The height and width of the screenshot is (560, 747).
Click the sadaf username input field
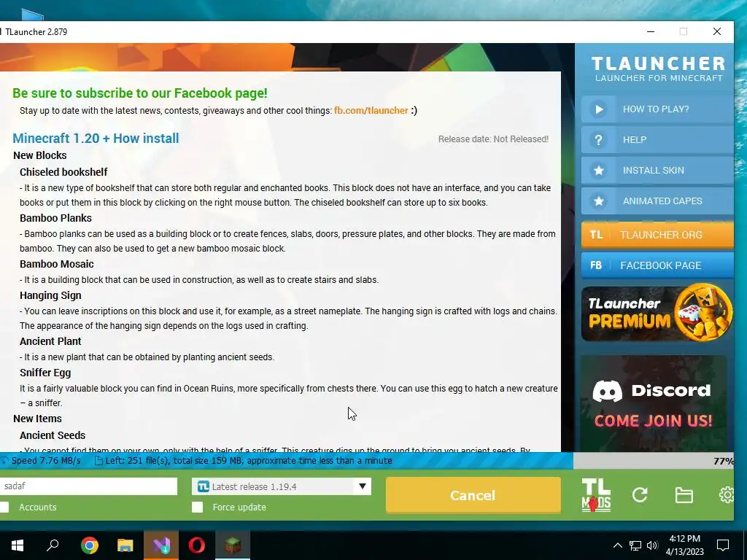click(x=88, y=486)
